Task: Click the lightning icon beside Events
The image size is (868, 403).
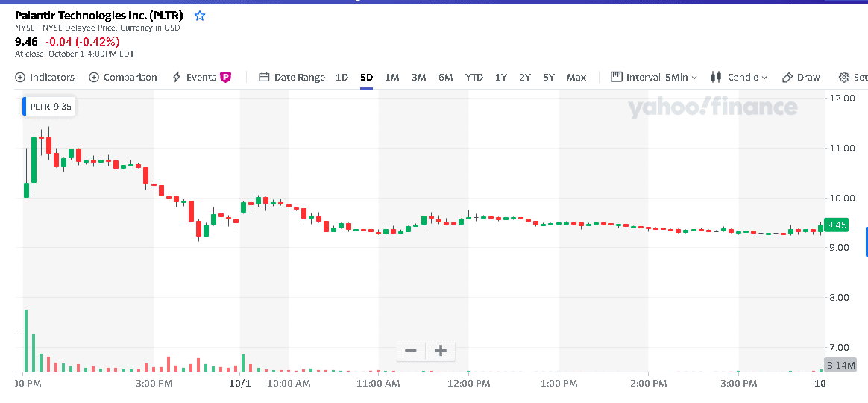Action: 177,77
